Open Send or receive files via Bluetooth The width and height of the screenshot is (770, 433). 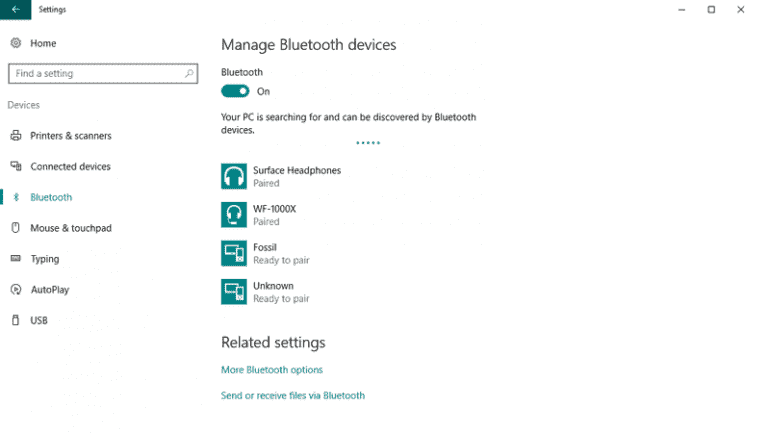click(x=293, y=395)
